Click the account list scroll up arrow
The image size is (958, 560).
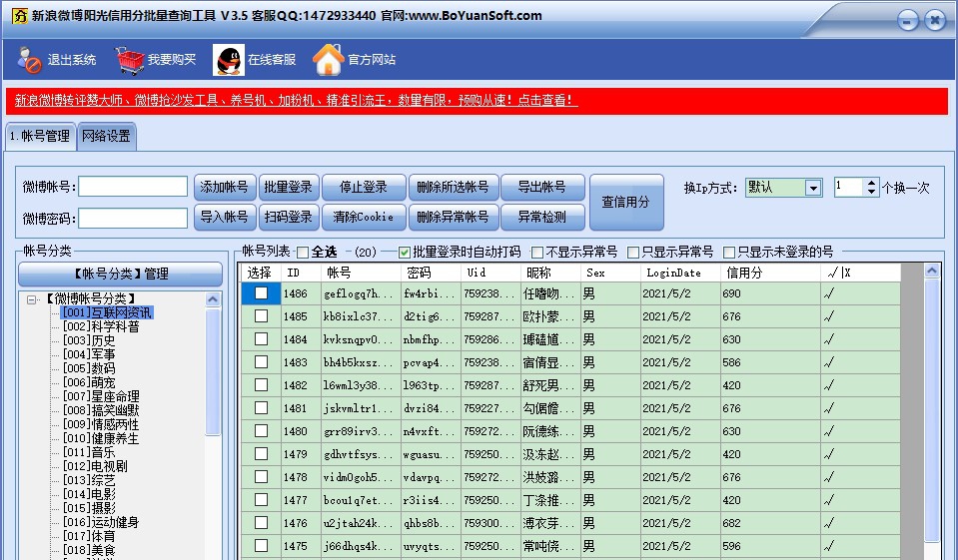coord(932,271)
